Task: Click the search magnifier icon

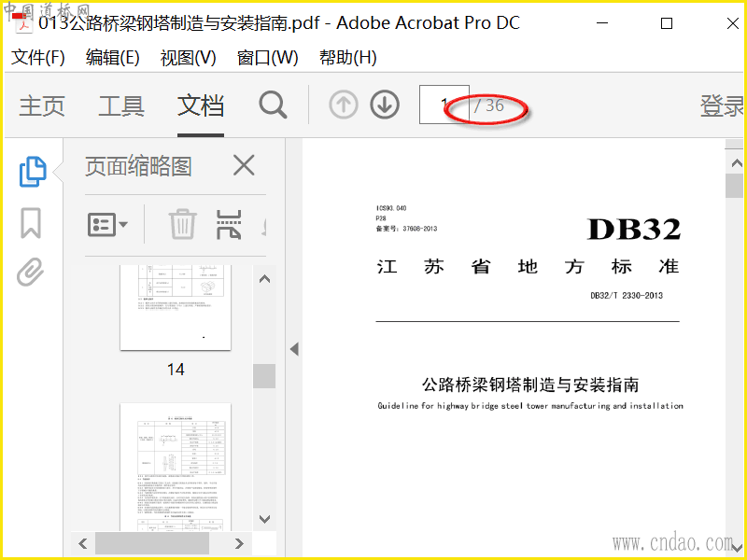Action: 273,105
